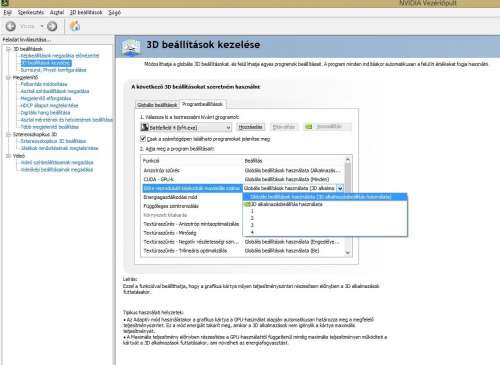Open 'HDCP állapot megtekintése' tree link
This screenshot has width=500, height=365.
(49, 106)
